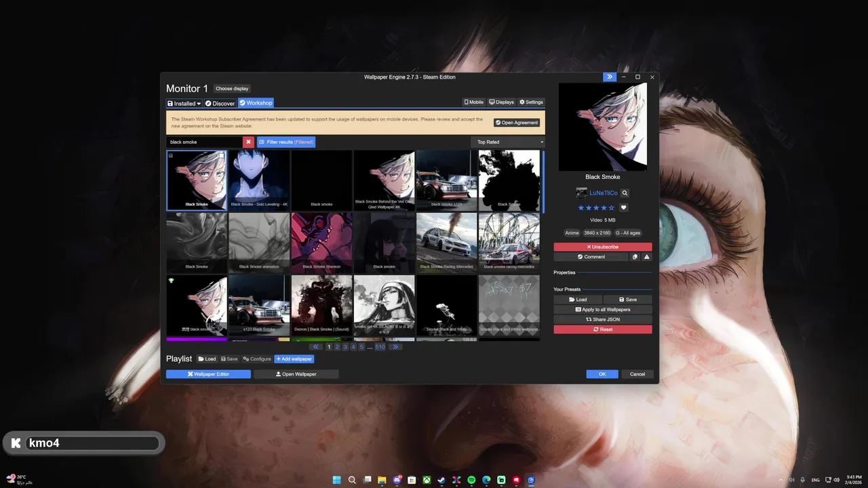Show hidden system tray icons
The width and height of the screenshot is (868, 488).
(781, 480)
